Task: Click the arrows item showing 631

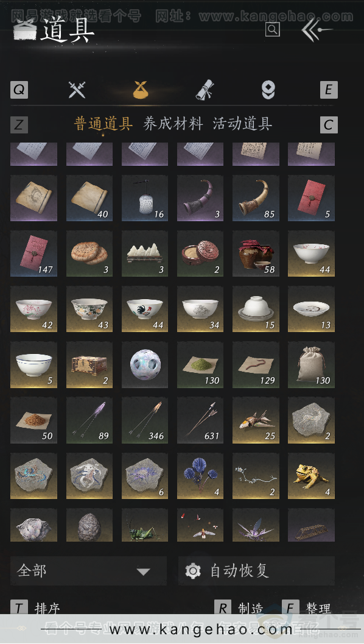Action: (200, 420)
